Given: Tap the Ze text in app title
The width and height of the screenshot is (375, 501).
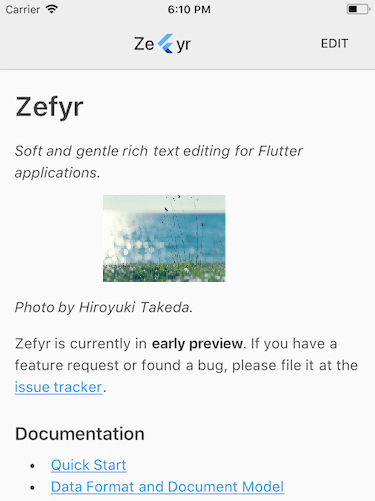Looking at the screenshot, I should pos(144,44).
